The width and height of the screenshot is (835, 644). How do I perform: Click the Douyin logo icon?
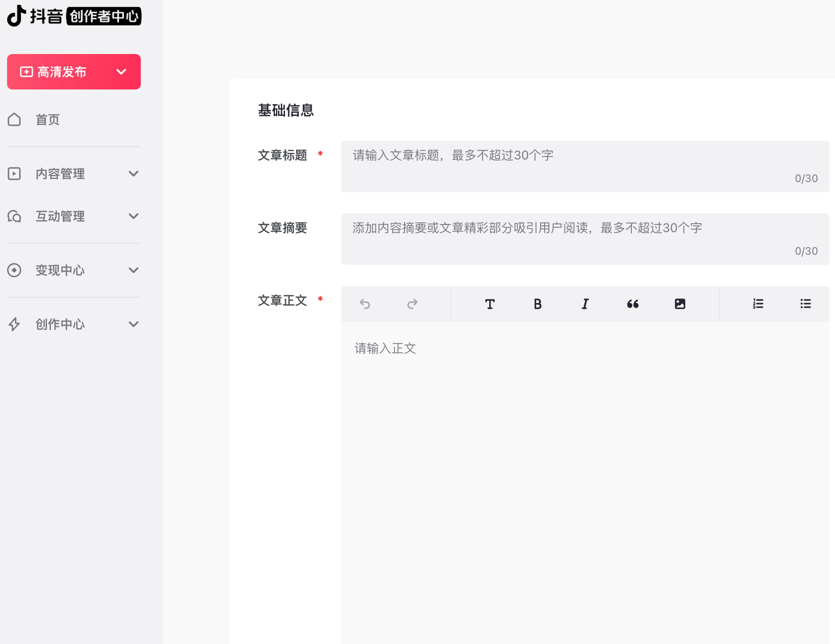(17, 16)
